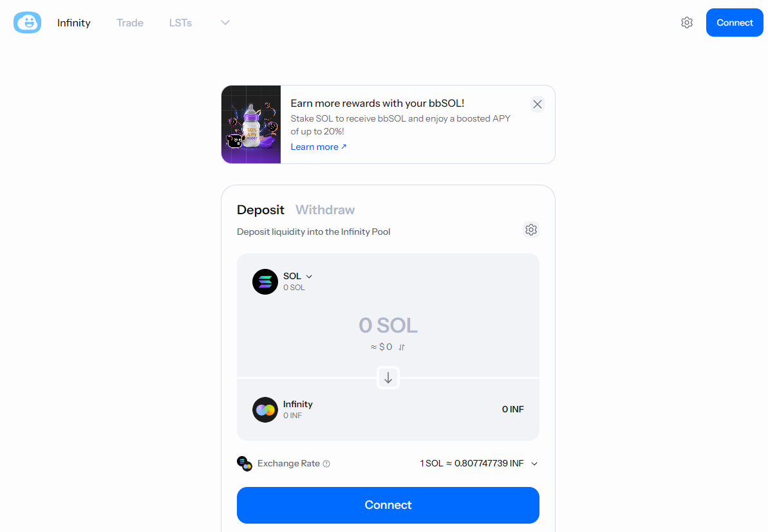Click the 0 SOL amount input field
The width and height of the screenshot is (768, 532).
pyautogui.click(x=388, y=326)
